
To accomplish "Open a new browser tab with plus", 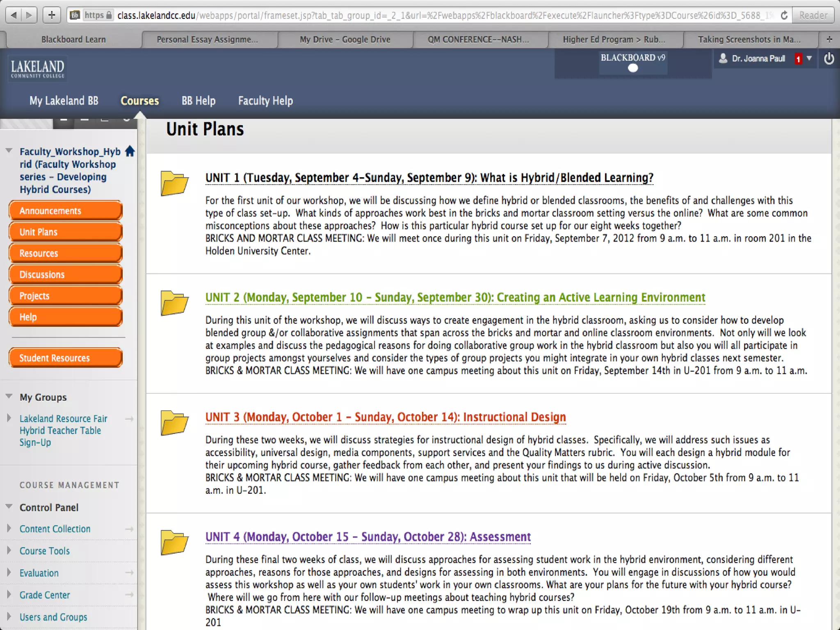I will 829,39.
